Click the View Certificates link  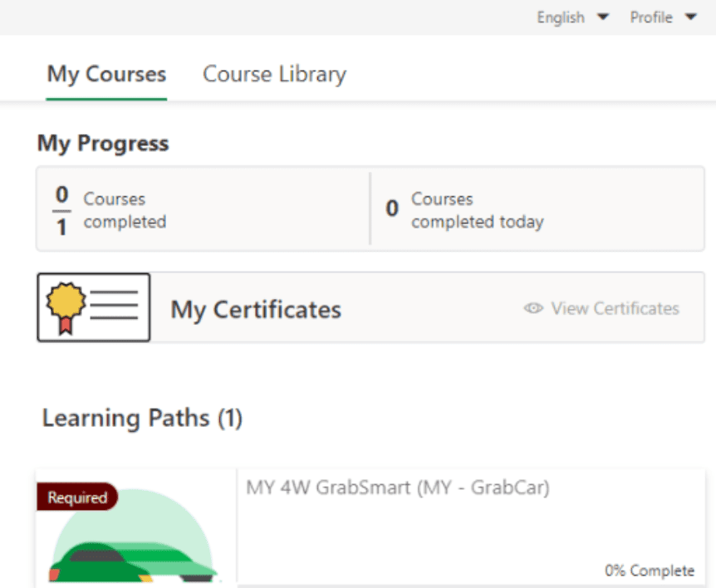point(615,309)
